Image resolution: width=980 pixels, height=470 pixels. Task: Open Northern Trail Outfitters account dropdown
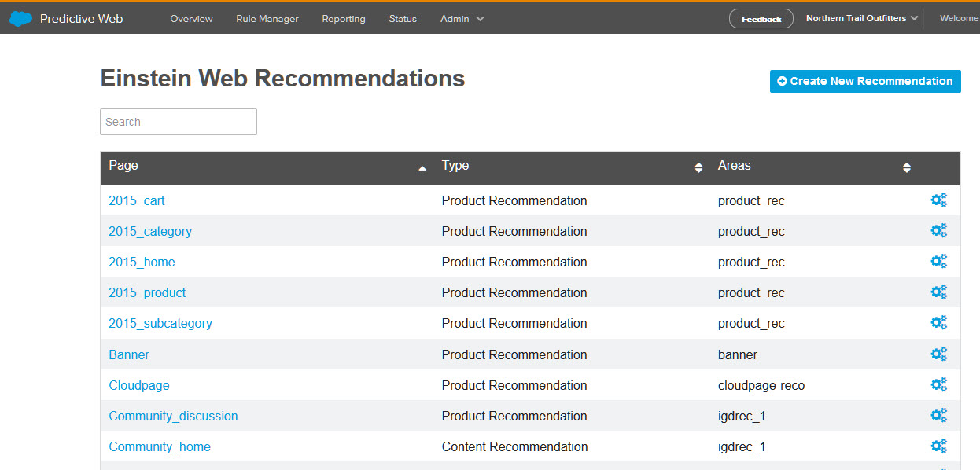click(862, 18)
